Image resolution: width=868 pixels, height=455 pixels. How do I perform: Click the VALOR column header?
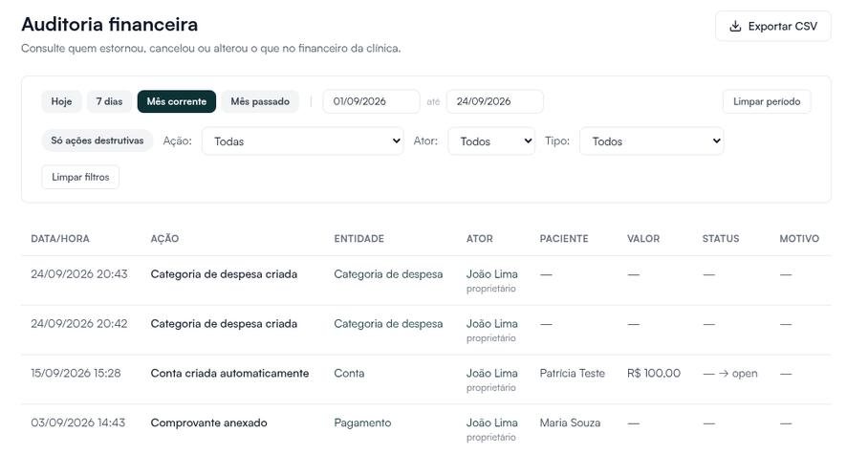coord(643,239)
